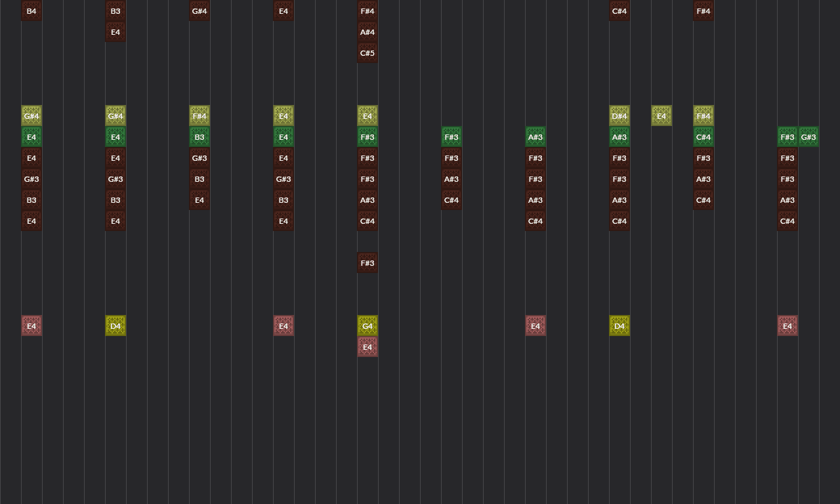
Task: Click the pink E4 below the F#3 G#3 column
Action: (787, 325)
